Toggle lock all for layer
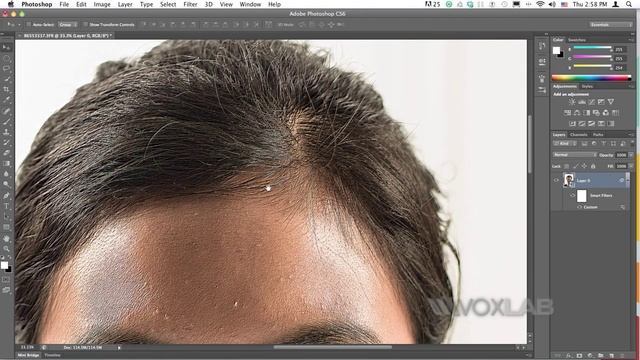The height and width of the screenshot is (360, 640). (593, 166)
